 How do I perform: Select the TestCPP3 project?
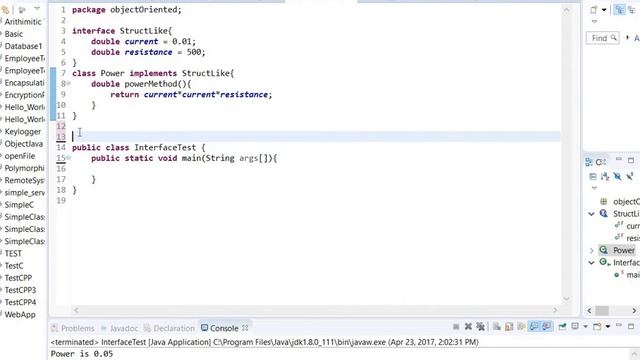pyautogui.click(x=20, y=290)
